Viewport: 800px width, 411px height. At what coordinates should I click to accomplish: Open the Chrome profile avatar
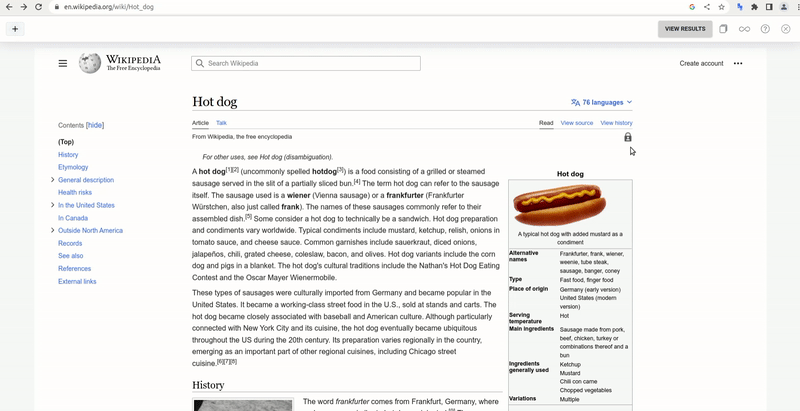pyautogui.click(x=784, y=7)
